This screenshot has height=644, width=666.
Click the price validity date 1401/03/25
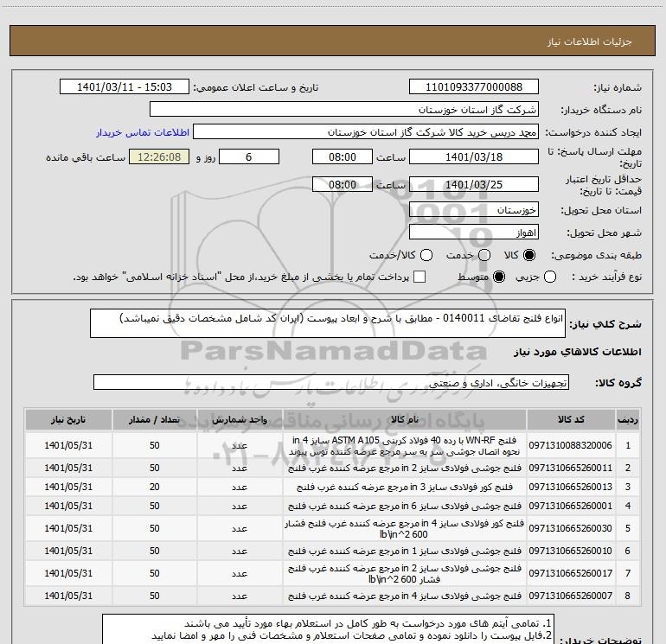click(x=474, y=185)
